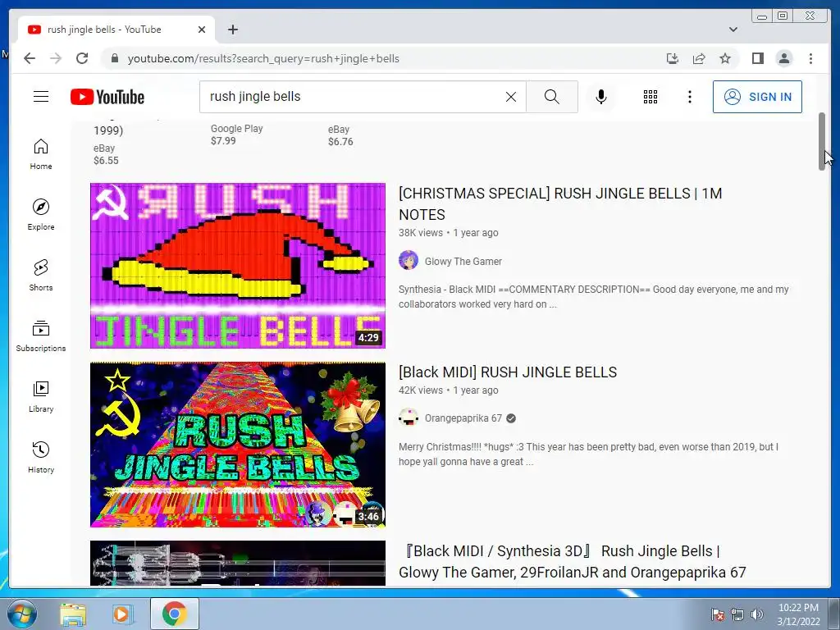Open Explore in the sidebar
The width and height of the screenshot is (840, 630).
coord(41,215)
